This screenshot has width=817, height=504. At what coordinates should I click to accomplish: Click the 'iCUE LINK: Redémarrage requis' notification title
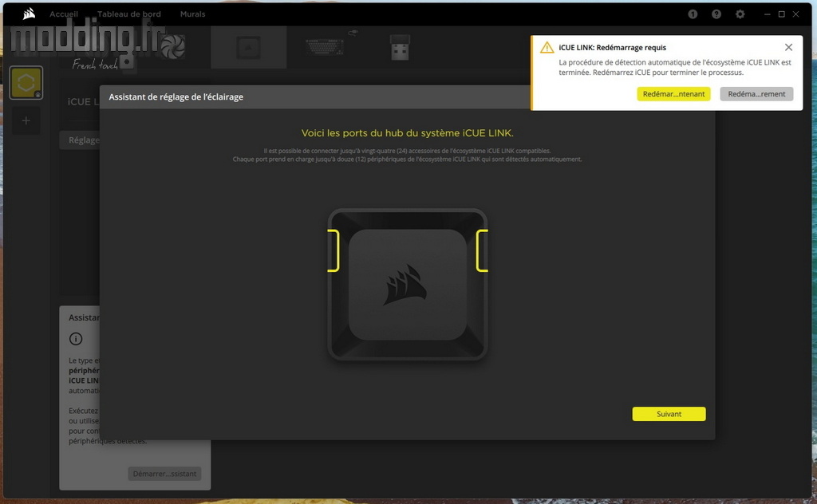(x=612, y=47)
